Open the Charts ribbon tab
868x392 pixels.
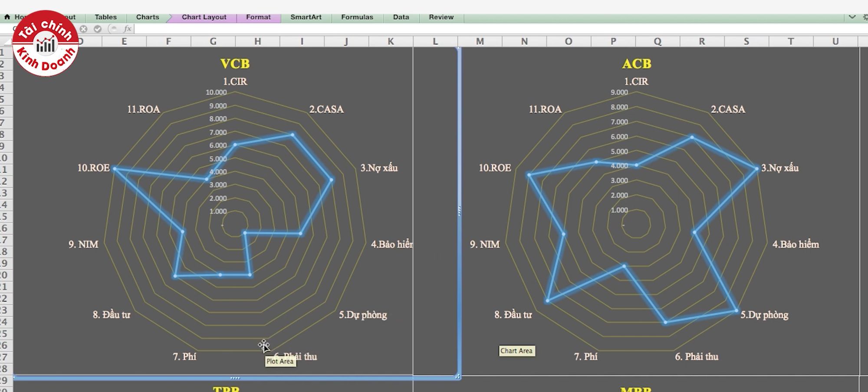(148, 17)
